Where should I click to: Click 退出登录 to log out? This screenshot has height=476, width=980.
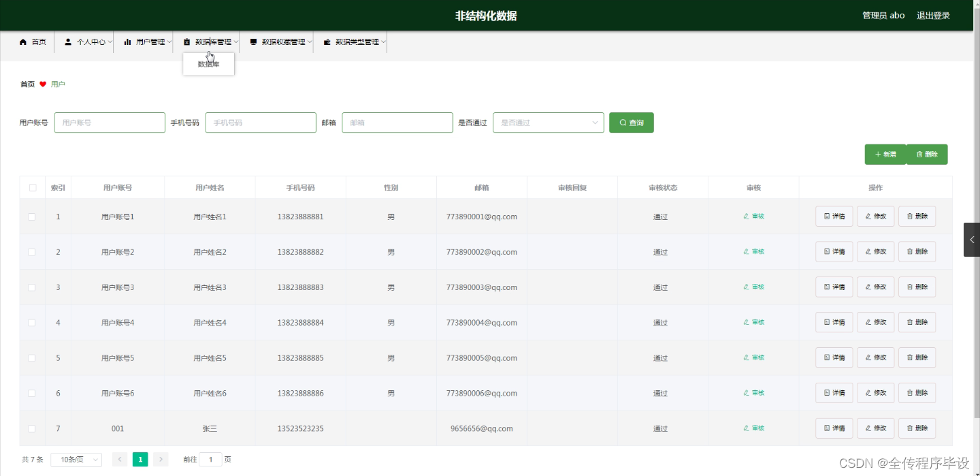[x=933, y=15]
